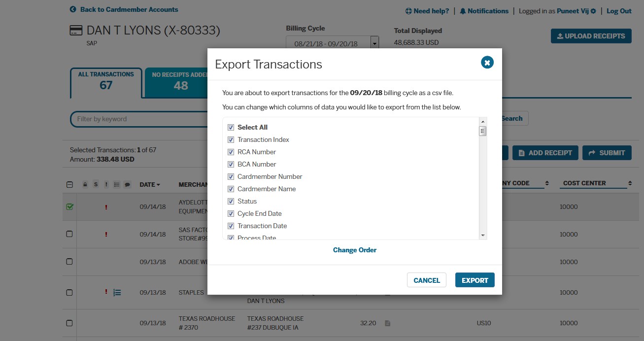This screenshot has height=341, width=644.
Task: Click the S status column icon
Action: click(x=96, y=184)
